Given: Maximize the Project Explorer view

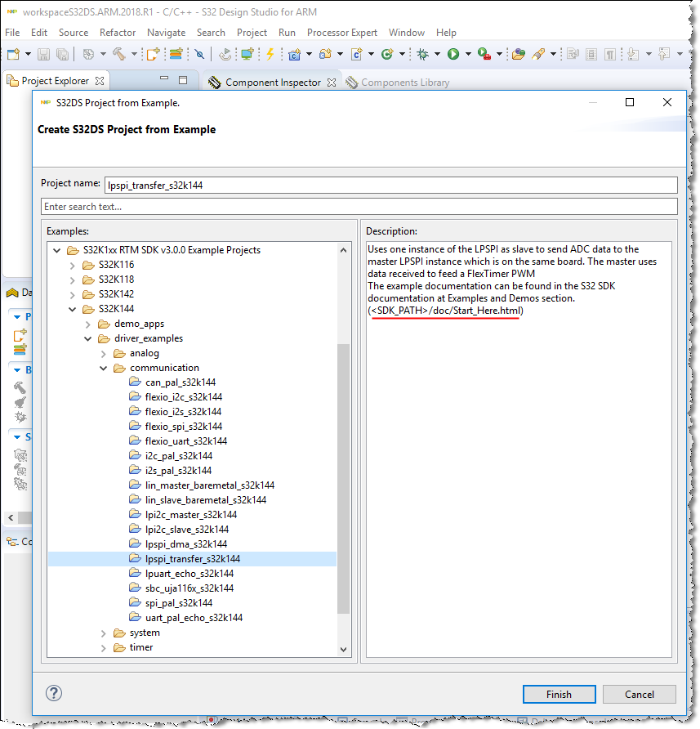Looking at the screenshot, I should click(183, 80).
